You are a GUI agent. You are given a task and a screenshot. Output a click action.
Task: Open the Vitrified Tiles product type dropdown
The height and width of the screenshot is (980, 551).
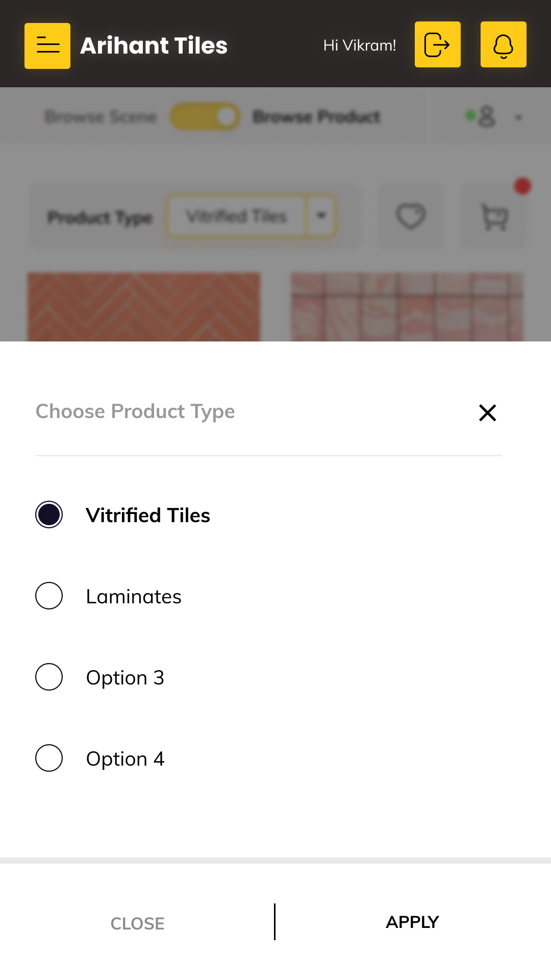coord(237,216)
